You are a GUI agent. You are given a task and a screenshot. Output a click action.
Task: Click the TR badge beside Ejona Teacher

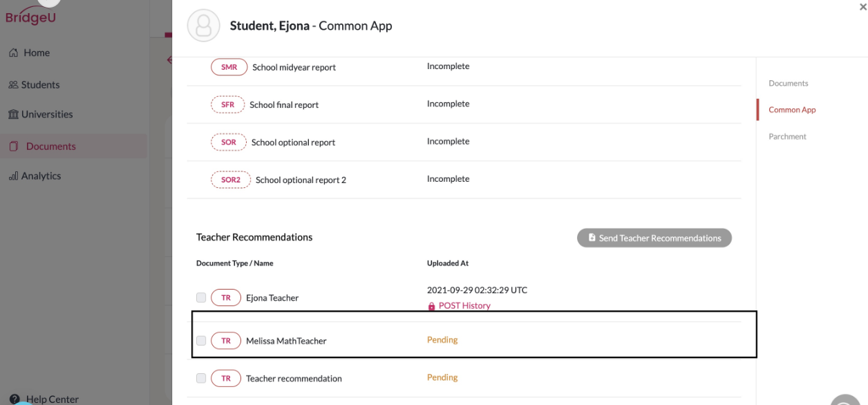pyautogui.click(x=226, y=298)
